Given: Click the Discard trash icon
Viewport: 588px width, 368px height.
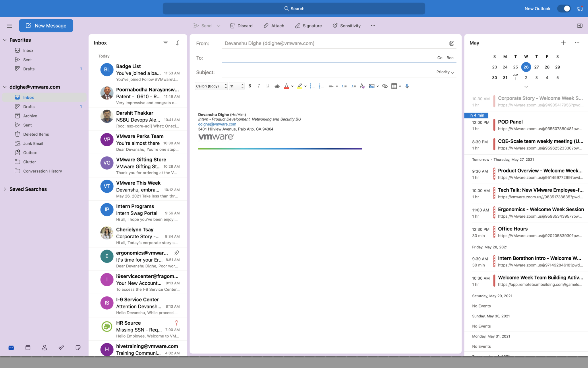Looking at the screenshot, I should tap(241, 26).
